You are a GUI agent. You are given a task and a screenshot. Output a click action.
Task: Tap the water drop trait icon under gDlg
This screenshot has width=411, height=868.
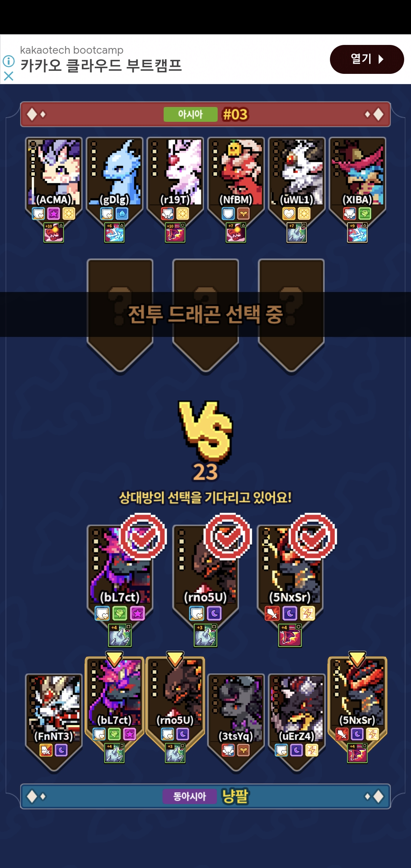coord(122,214)
